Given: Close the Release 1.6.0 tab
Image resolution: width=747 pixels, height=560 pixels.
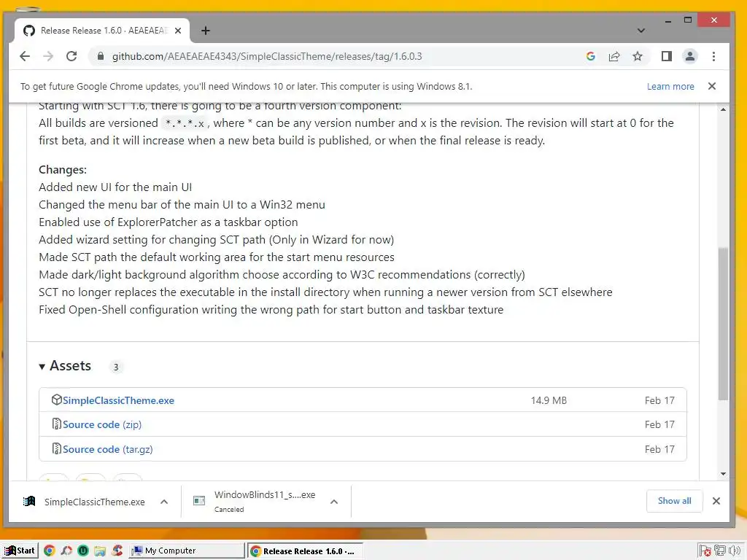Looking at the screenshot, I should (178, 31).
